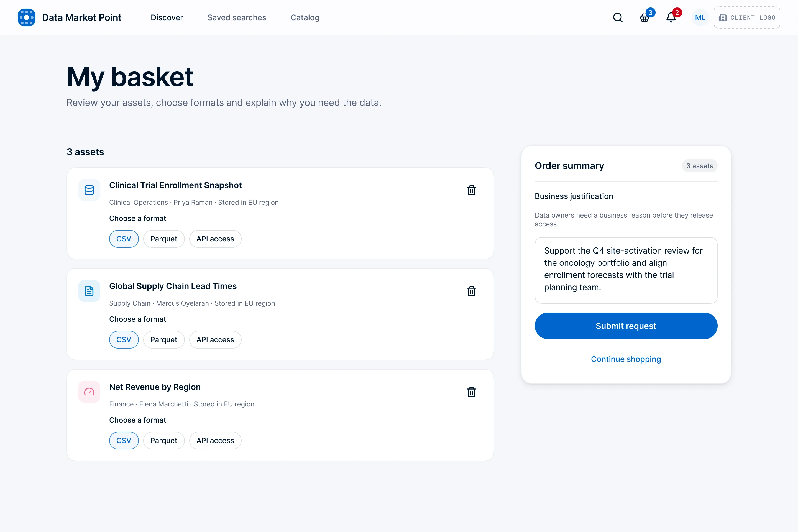Screen dimensions: 798x532
Task: Open the search magnifier icon
Action: (618, 17)
